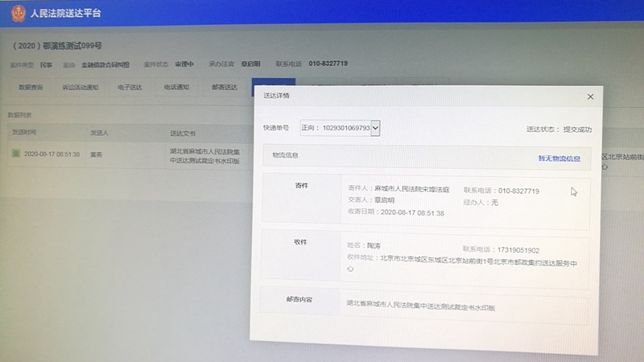Click the 金融借款合同纠纷 case cause value
This screenshot has width=644, height=362.
pyautogui.click(x=105, y=64)
